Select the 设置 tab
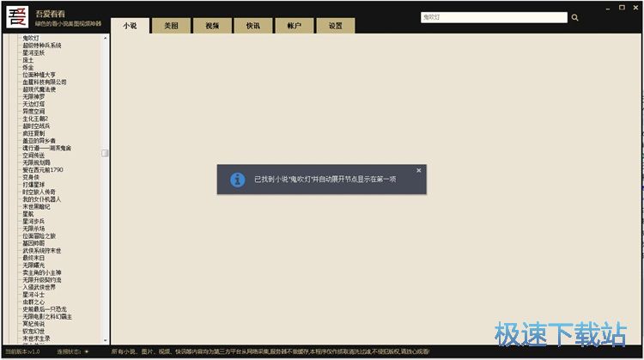Image resolution: width=644 pixels, height=360 pixels. tap(335, 26)
